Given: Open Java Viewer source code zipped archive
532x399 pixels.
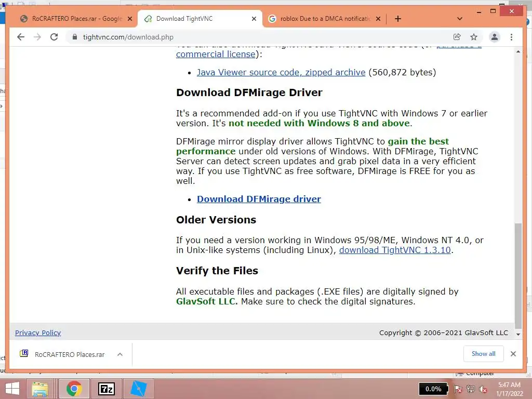Looking at the screenshot, I should [x=281, y=72].
